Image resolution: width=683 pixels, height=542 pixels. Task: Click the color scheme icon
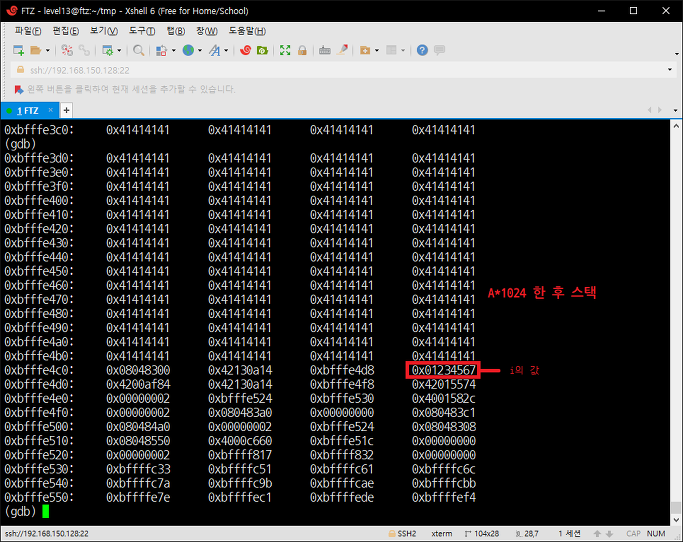coord(162,51)
